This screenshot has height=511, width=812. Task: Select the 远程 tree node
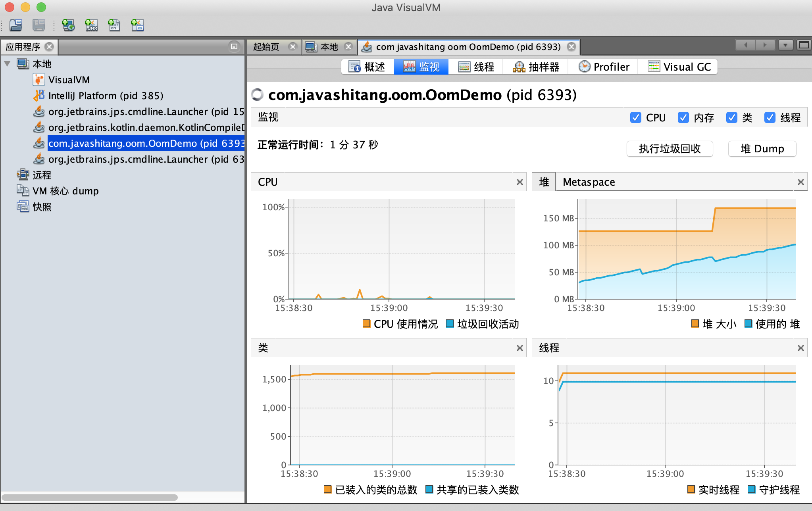click(x=42, y=175)
